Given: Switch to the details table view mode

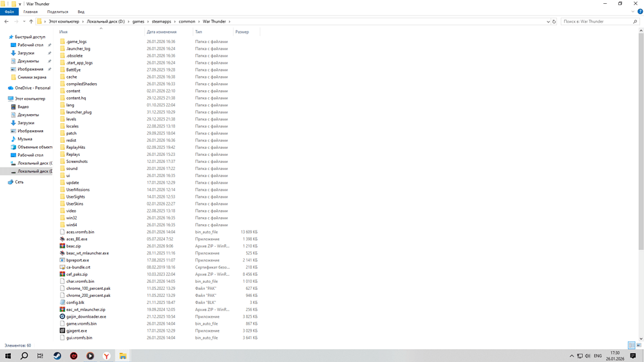Looking at the screenshot, I should click(631, 346).
